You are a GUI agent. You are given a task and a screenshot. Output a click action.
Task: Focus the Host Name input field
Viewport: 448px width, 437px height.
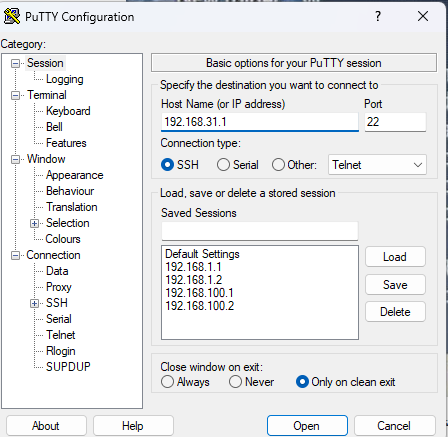(260, 122)
